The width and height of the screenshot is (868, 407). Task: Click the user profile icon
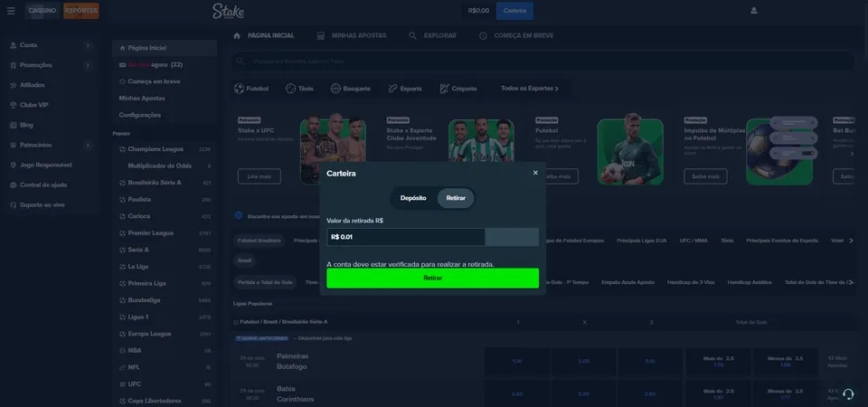coord(754,11)
